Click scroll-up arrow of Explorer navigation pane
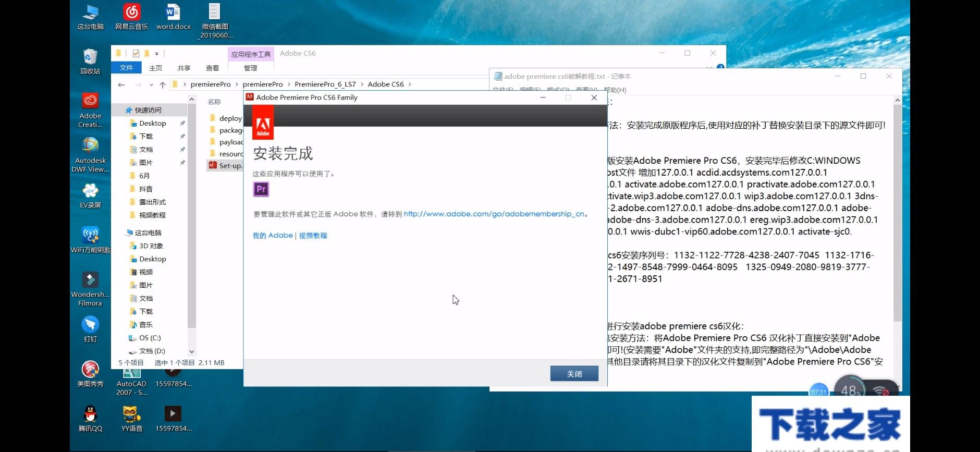980x452 pixels. [x=191, y=99]
